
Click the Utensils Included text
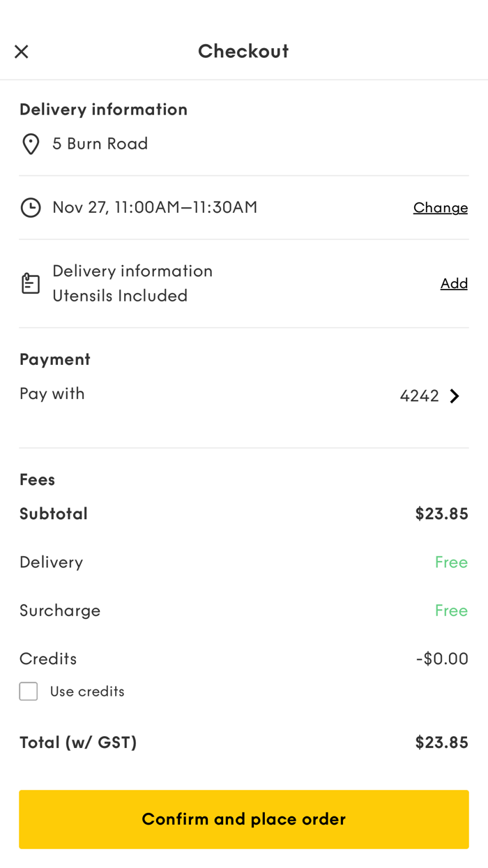[x=120, y=295]
